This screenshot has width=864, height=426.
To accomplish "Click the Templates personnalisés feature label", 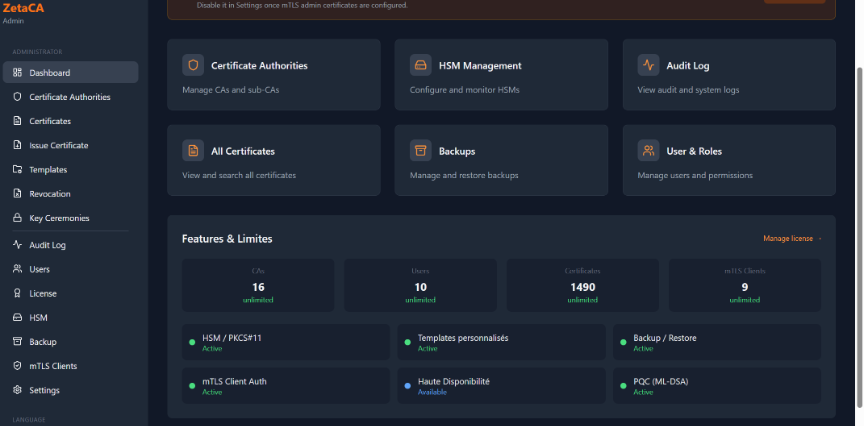I will click(463, 338).
